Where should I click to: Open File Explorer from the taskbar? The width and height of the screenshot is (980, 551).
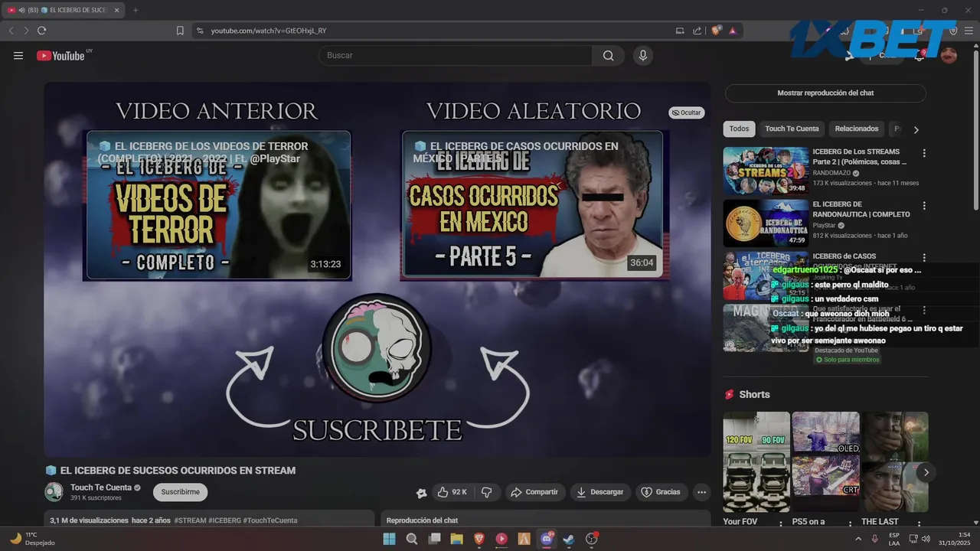click(456, 539)
